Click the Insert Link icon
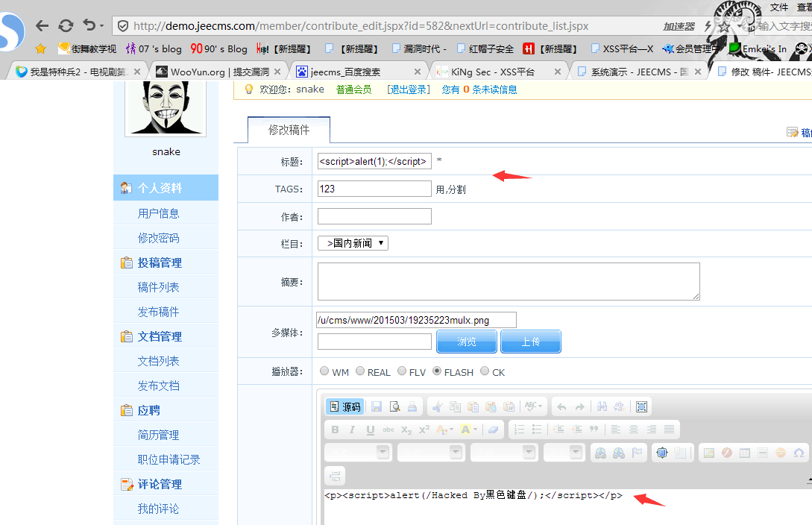The width and height of the screenshot is (812, 525). coord(601,453)
